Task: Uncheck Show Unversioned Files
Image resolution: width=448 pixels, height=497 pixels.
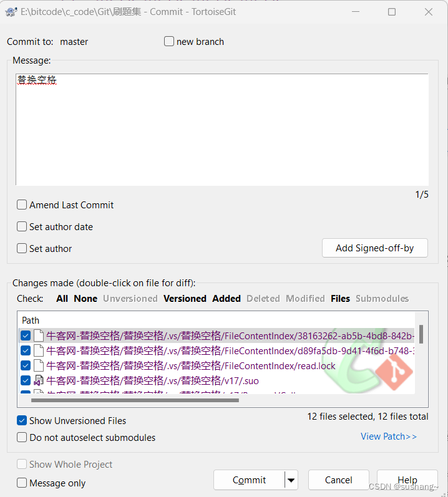Action: click(x=22, y=421)
